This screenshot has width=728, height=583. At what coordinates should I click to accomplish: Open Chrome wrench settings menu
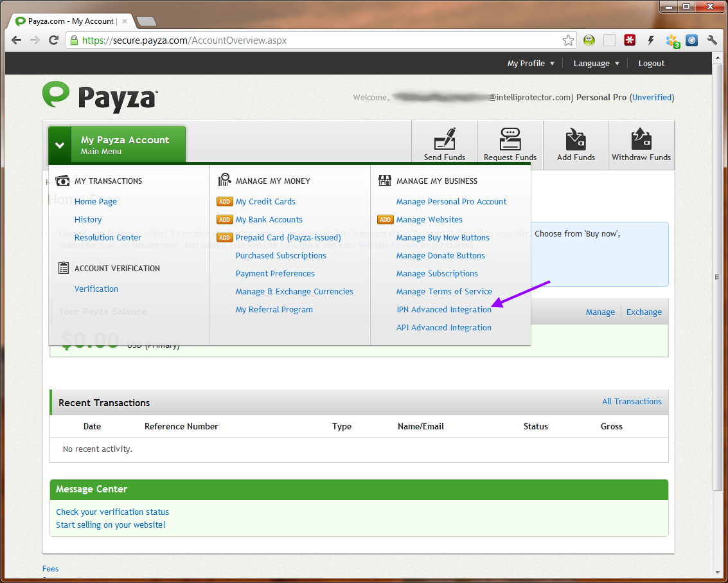coord(712,40)
